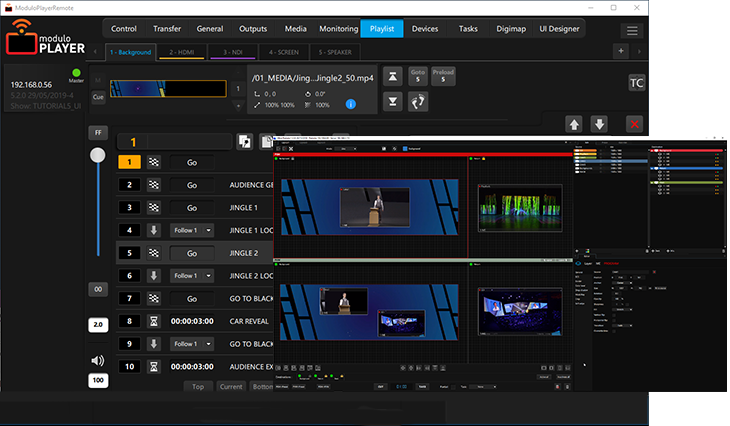Click the Jingle2 media preview thumbnail
The image size is (730, 426).
(168, 88)
